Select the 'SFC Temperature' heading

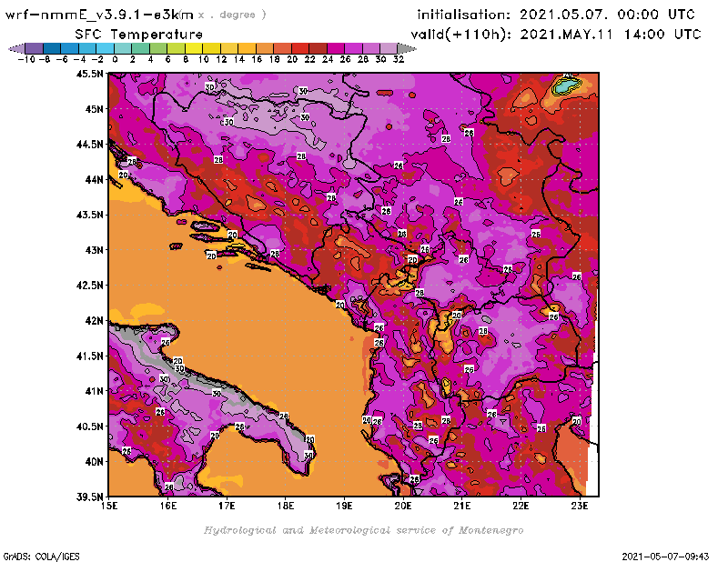coord(139,35)
